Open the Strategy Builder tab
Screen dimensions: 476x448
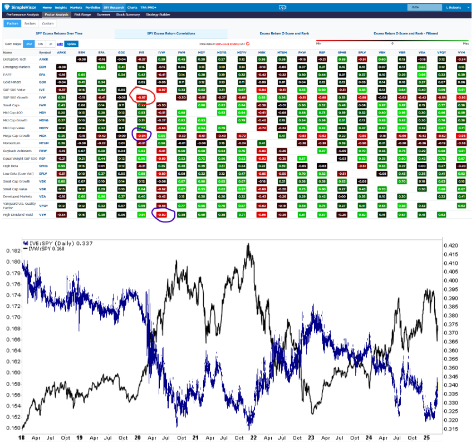point(158,14)
